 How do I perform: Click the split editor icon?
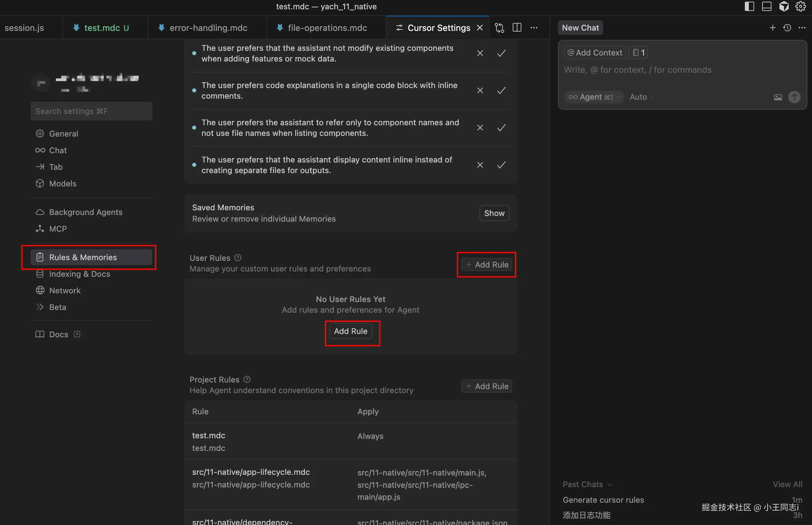(x=517, y=28)
